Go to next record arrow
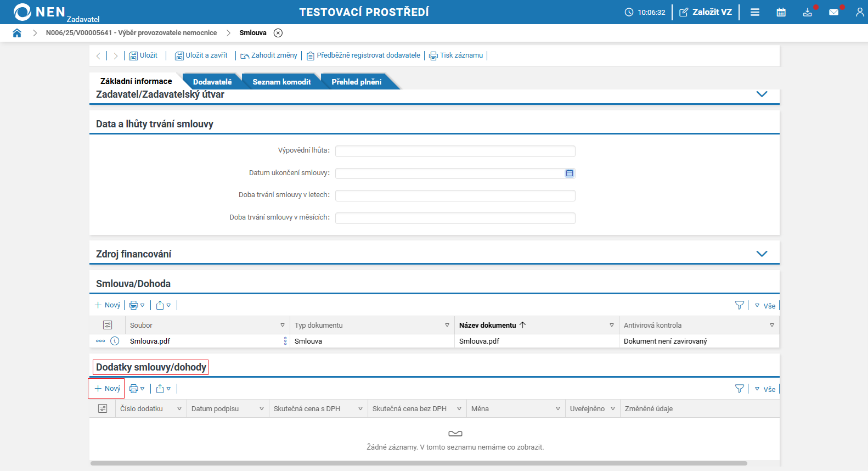Viewport: 868px width, 471px height. click(x=116, y=55)
